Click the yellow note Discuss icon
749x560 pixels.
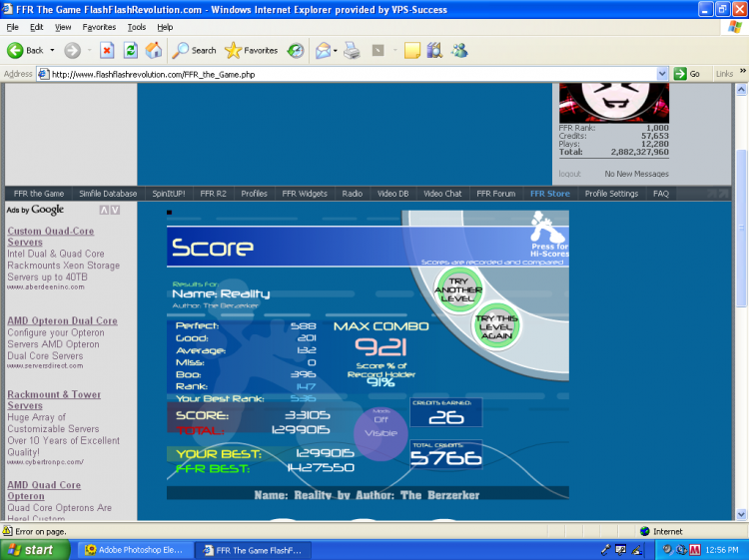coord(411,50)
